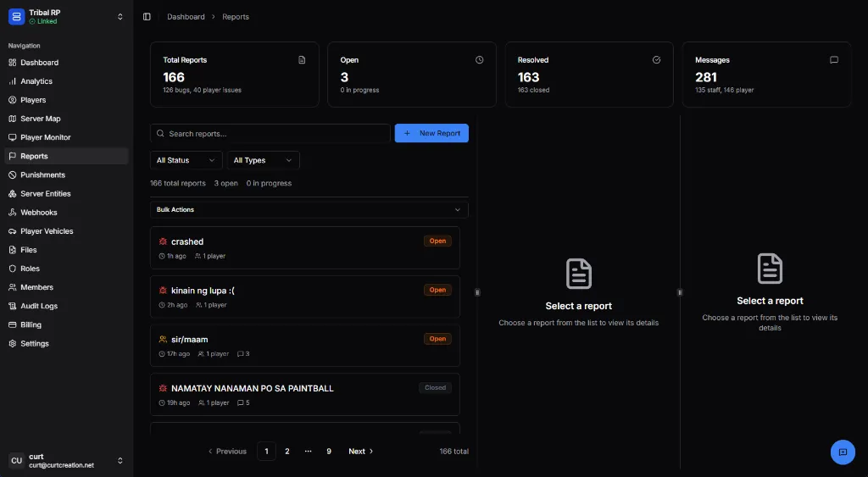Open NAMATAY NANAMAN PO SA PAINTBALL report
Image resolution: width=868 pixels, height=477 pixels.
305,395
